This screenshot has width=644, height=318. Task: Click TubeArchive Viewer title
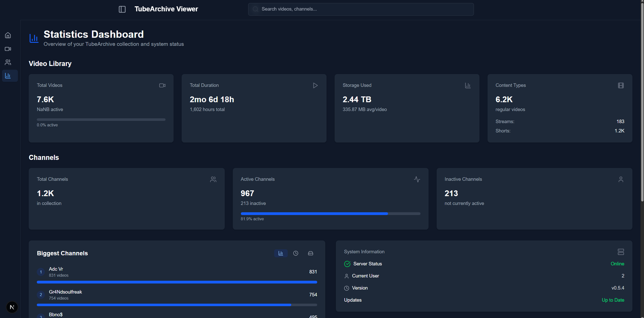click(166, 9)
